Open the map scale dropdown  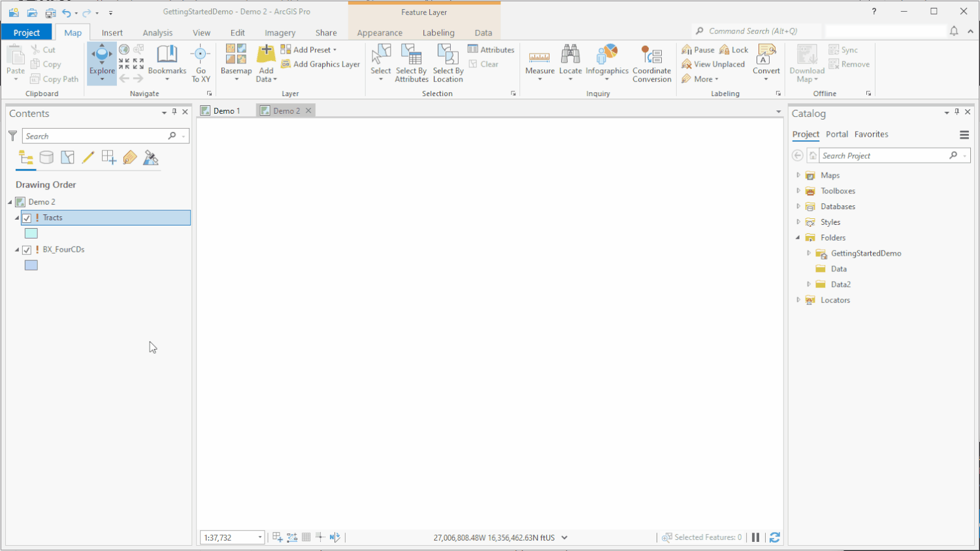click(259, 537)
